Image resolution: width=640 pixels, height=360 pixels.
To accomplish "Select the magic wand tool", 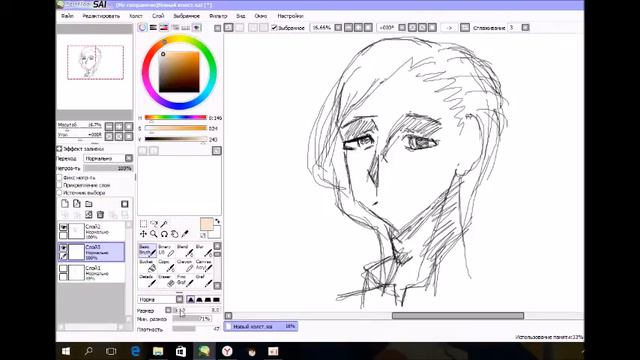I will 164,224.
